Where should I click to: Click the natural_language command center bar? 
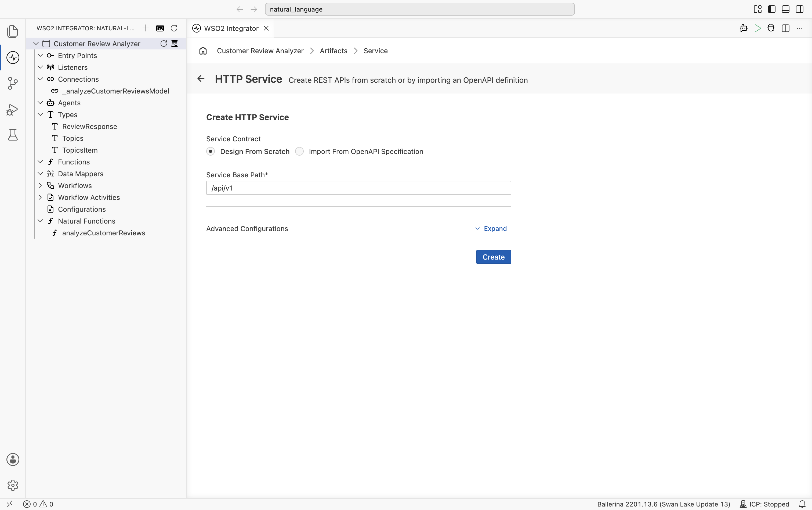(420, 9)
